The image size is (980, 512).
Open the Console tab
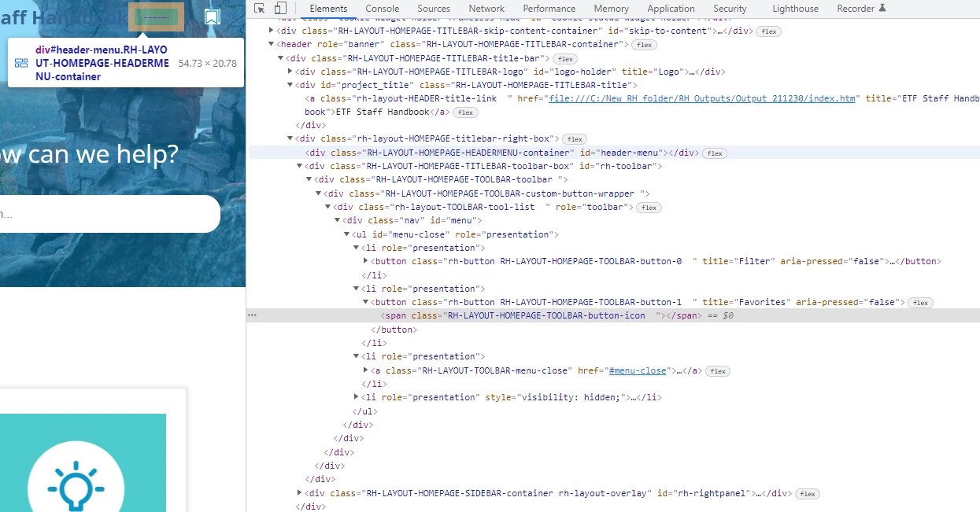[382, 9]
